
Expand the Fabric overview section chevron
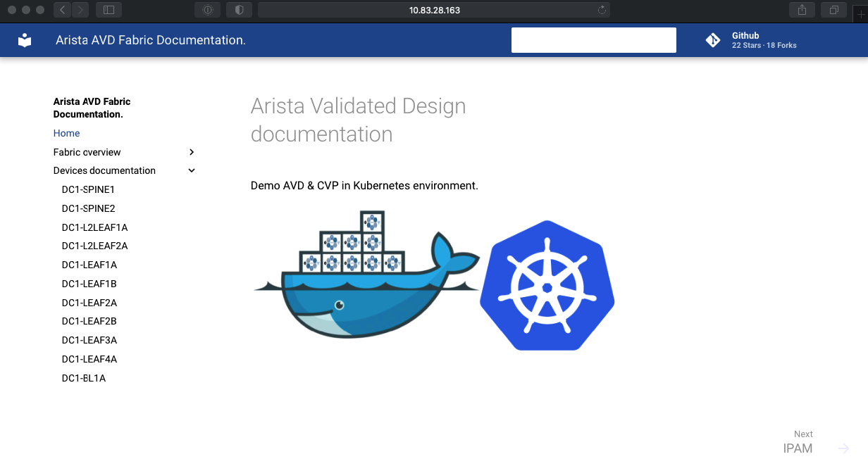(192, 152)
